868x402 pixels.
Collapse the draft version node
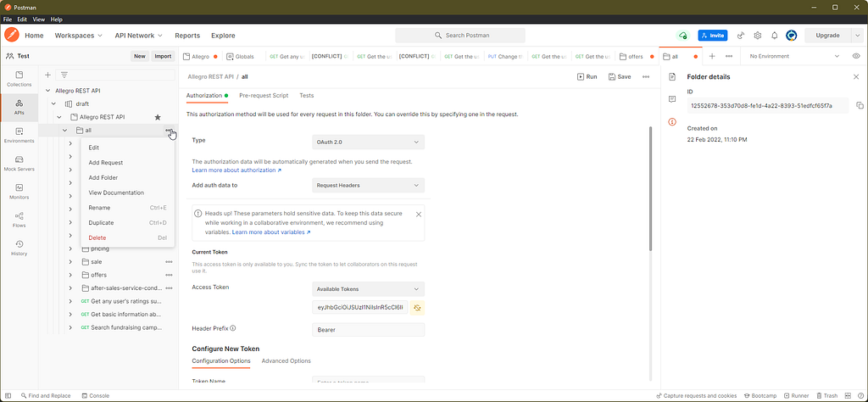coord(53,104)
